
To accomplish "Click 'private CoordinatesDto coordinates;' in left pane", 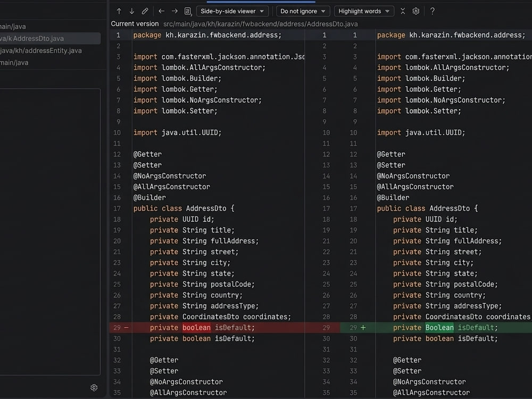I will pos(221,317).
